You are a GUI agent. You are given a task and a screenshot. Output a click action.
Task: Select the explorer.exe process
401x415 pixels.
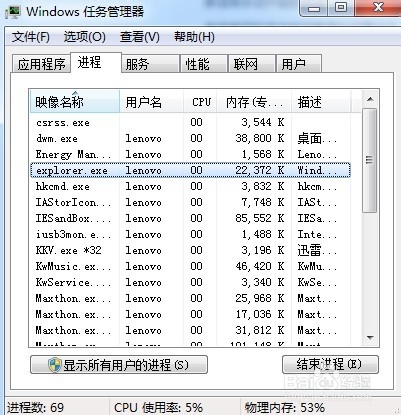(190, 170)
